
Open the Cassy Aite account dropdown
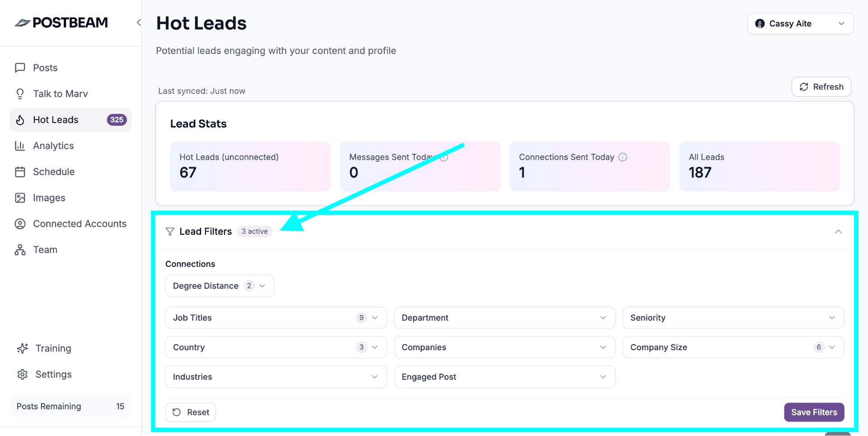point(800,23)
